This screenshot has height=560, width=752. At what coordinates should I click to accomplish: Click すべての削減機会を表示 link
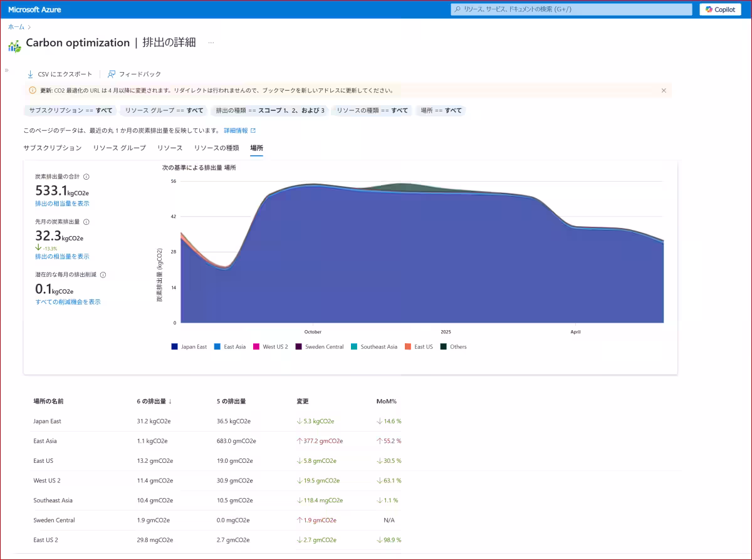(68, 302)
